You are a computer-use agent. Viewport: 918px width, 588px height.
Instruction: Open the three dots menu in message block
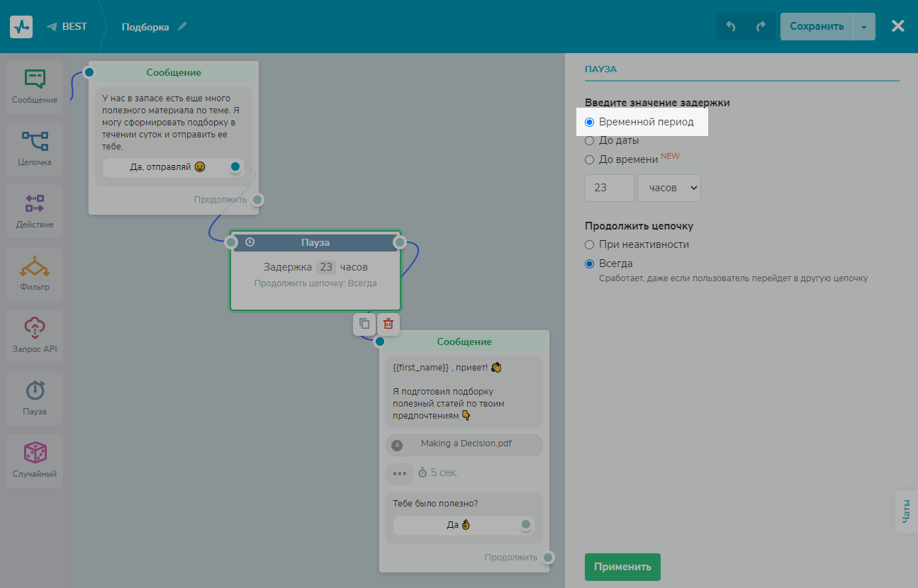click(x=399, y=473)
